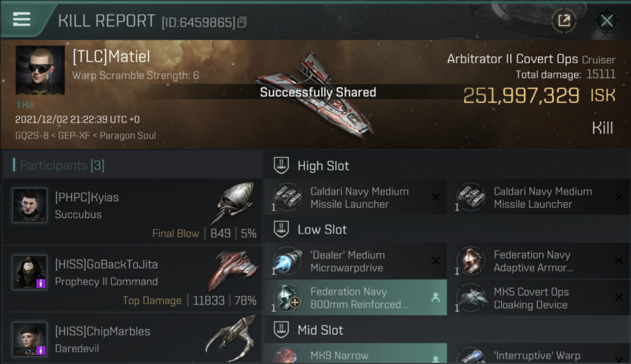Click the info badge on ChipMarbles portrait

[41, 350]
